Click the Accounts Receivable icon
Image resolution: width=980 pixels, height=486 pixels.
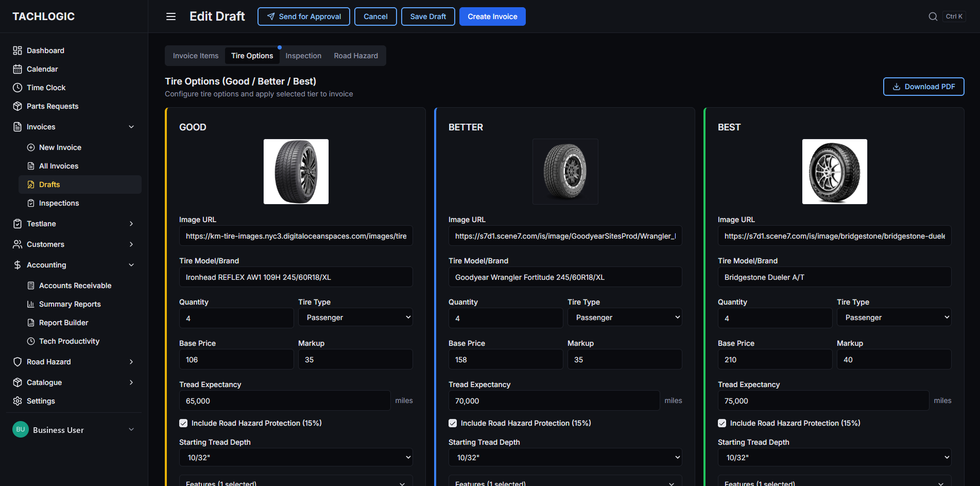coord(31,286)
